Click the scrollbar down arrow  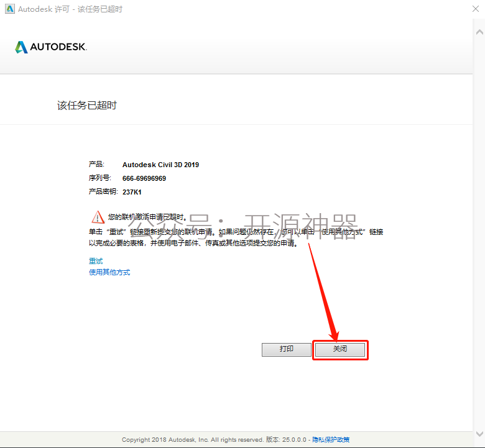[479, 434]
